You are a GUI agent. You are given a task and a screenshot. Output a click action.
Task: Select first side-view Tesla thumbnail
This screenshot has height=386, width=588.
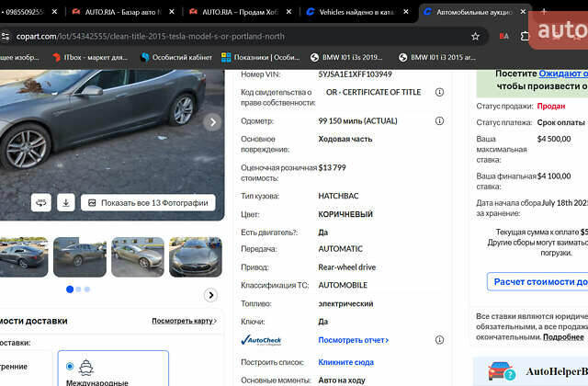pyautogui.click(x=24, y=257)
